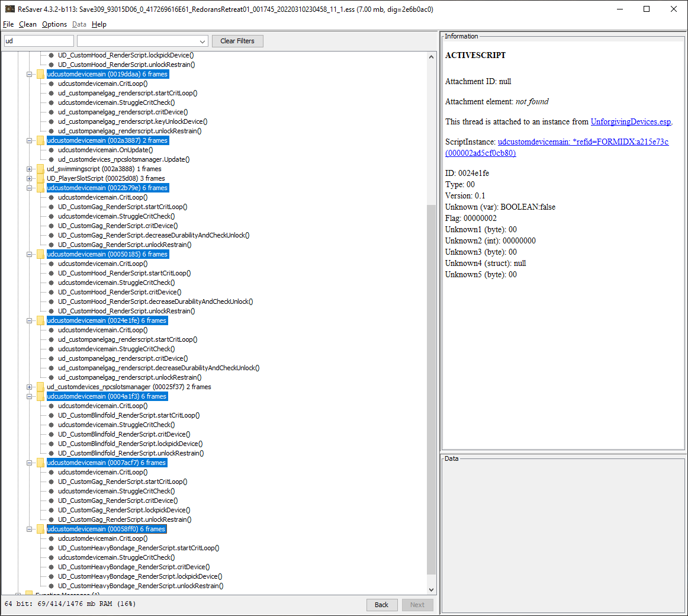Expand the UD_PlayerSlotScript (00025d08) node
The image size is (688, 616).
(x=29, y=178)
